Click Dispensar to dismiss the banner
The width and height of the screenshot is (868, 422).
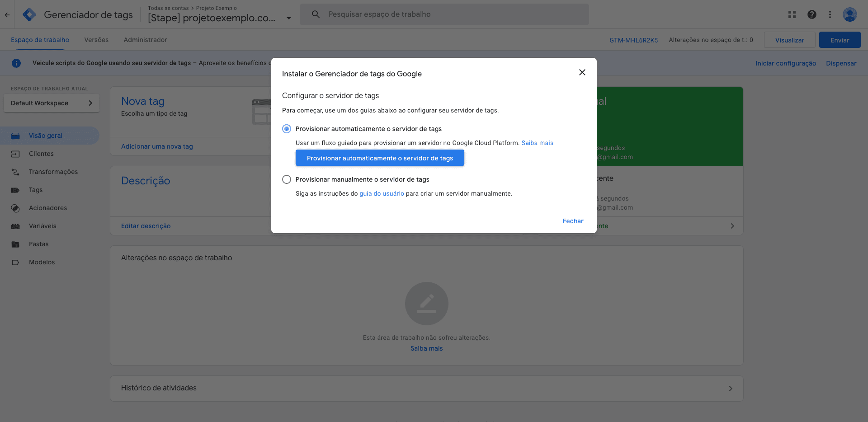[841, 63]
